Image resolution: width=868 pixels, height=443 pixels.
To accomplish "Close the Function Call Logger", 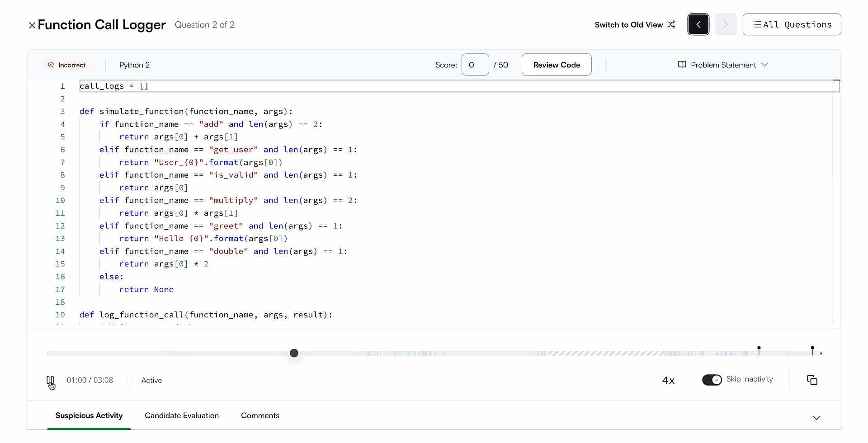I will click(32, 25).
